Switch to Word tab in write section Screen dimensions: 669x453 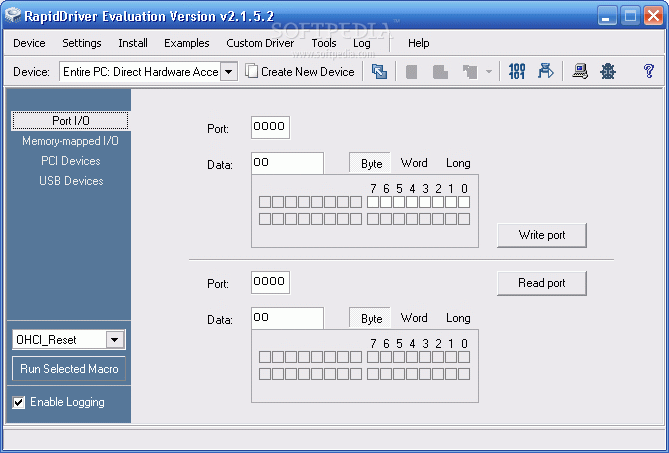coord(414,163)
